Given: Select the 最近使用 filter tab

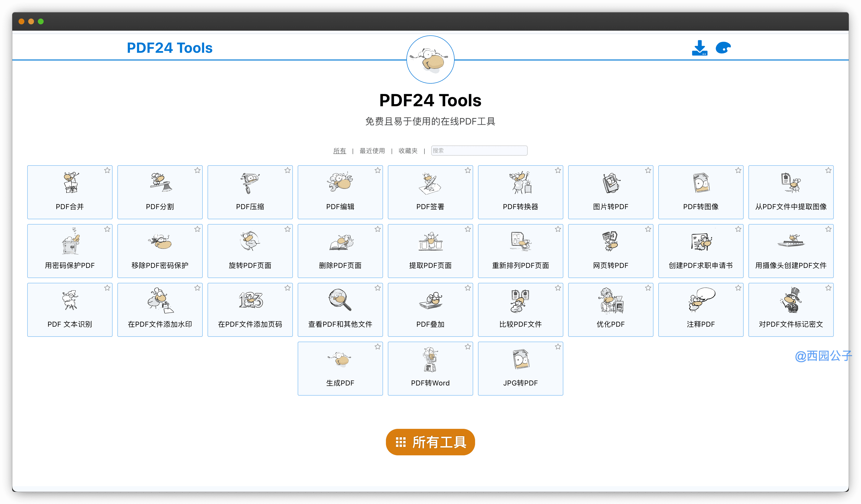Looking at the screenshot, I should click(x=372, y=151).
